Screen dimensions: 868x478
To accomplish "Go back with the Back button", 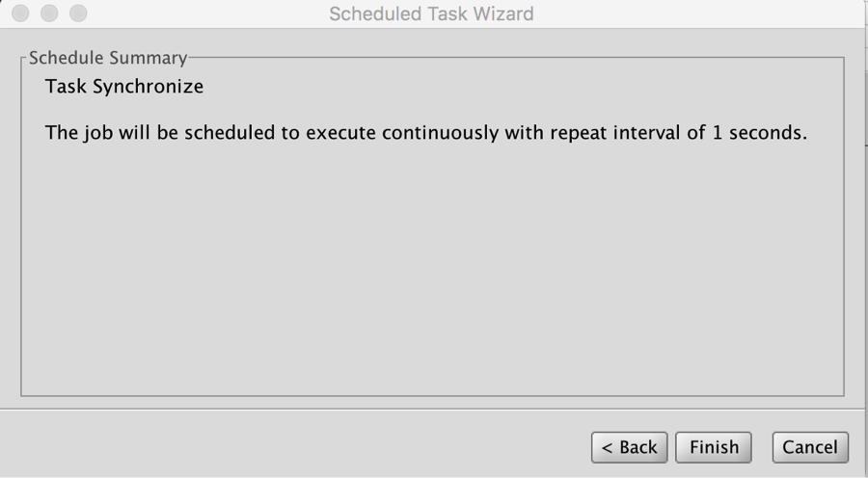I will click(x=630, y=447).
